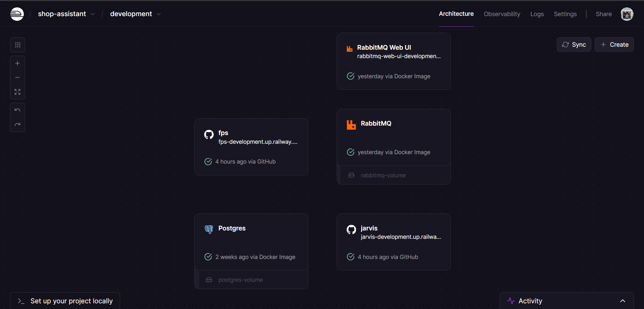Viewport: 644px width, 309px height.
Task: Click the Sync refresh arrows icon
Action: coord(566,45)
